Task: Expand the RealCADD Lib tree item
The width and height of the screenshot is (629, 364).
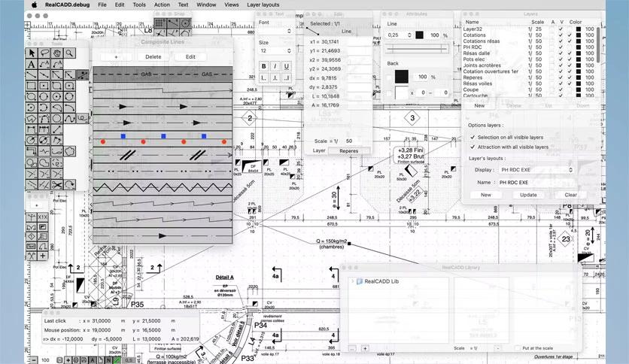Action: pos(353,281)
